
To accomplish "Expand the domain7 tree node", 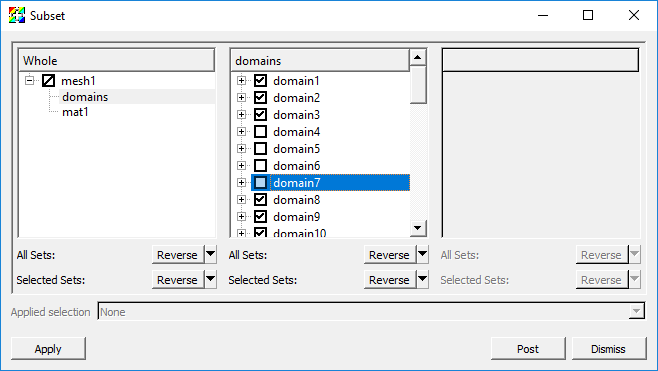I will 241,183.
